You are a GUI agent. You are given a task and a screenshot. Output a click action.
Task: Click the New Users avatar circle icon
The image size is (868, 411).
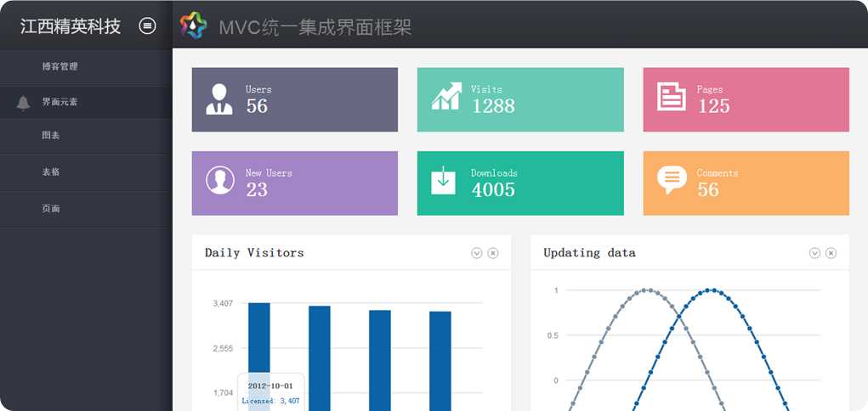(220, 180)
